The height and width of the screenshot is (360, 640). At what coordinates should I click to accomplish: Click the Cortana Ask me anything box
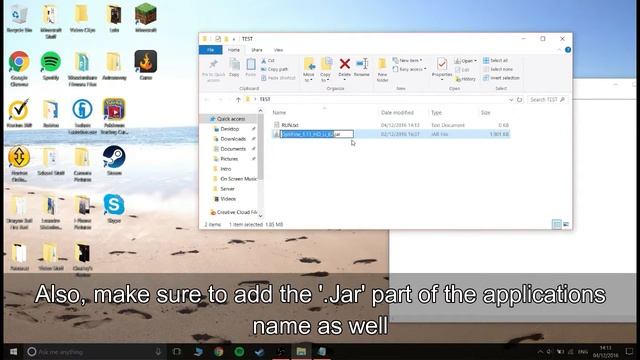click(x=95, y=351)
